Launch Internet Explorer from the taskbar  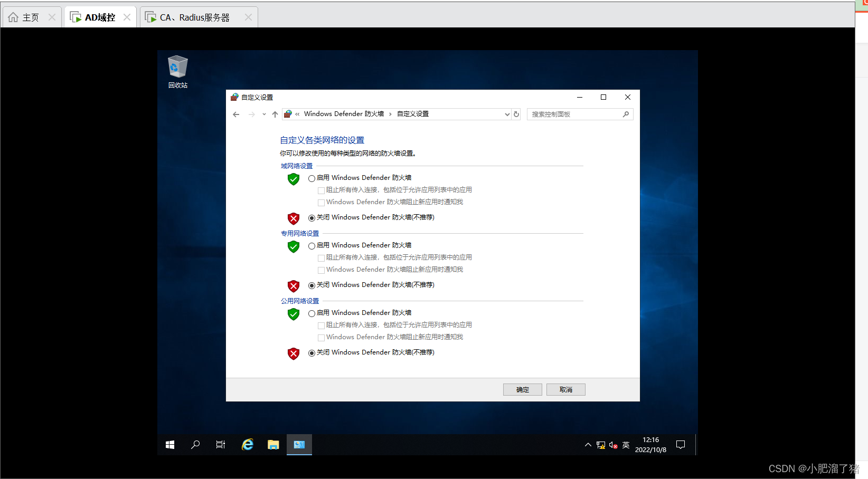pyautogui.click(x=247, y=445)
